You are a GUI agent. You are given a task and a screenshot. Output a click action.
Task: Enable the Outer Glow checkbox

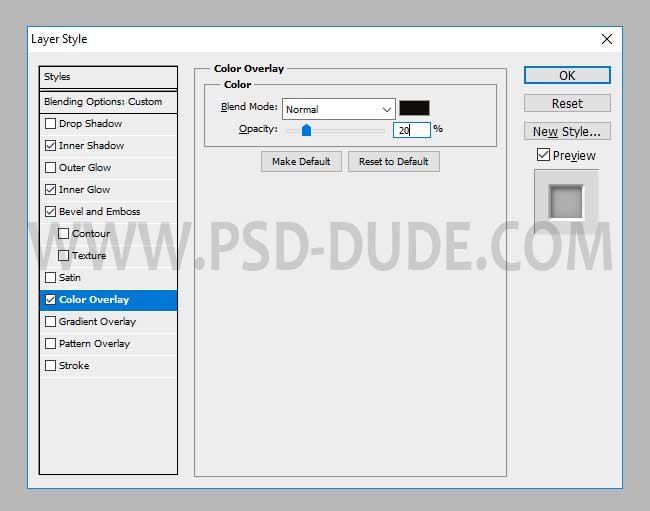(x=51, y=167)
